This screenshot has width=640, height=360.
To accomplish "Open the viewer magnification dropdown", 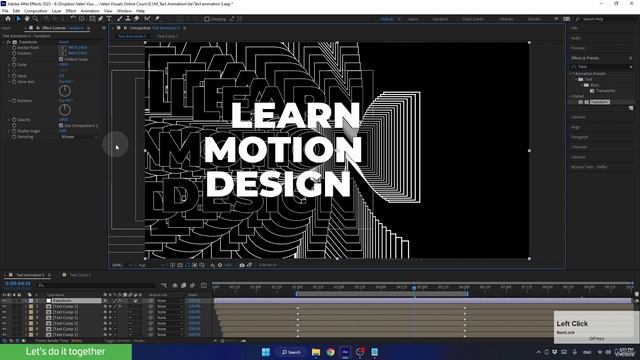I will click(x=122, y=265).
